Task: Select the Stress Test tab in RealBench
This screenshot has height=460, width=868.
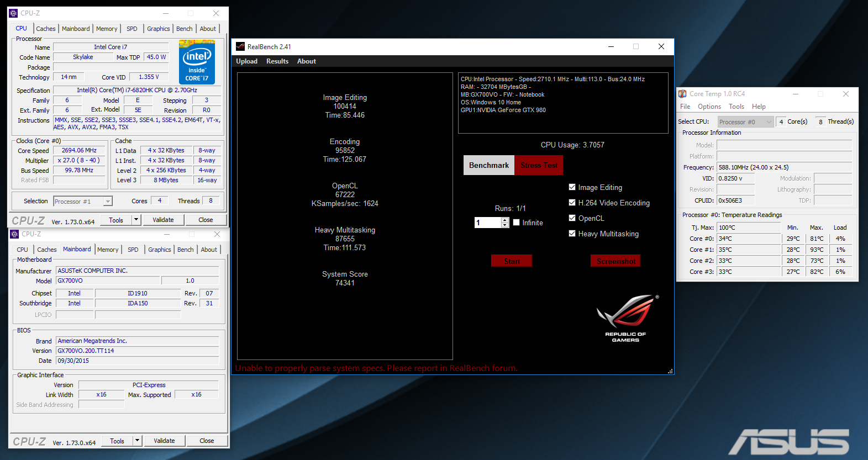Action: click(539, 165)
